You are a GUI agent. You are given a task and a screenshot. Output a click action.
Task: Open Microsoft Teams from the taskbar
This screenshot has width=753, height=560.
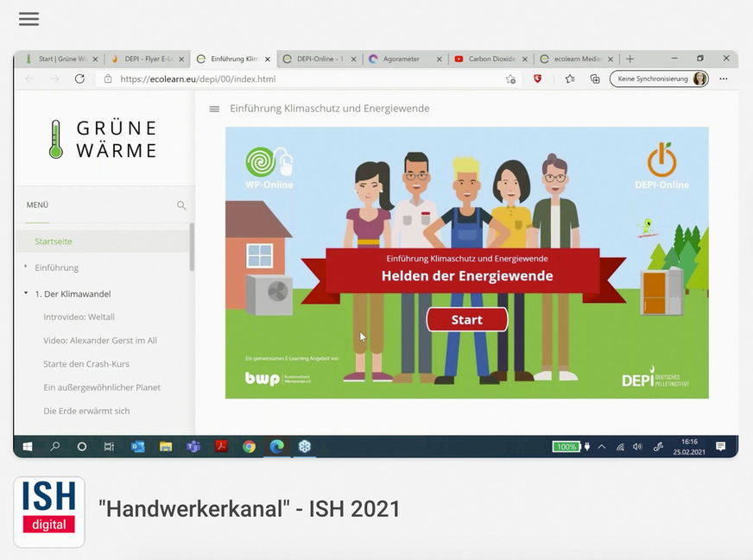pos(193,447)
